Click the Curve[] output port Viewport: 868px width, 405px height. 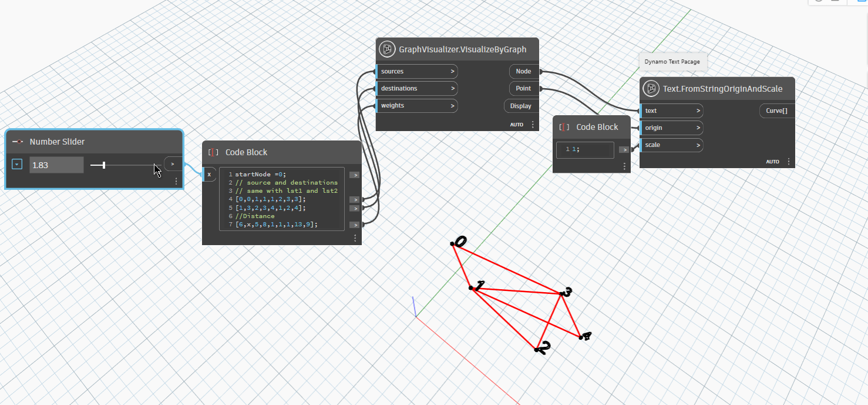776,111
